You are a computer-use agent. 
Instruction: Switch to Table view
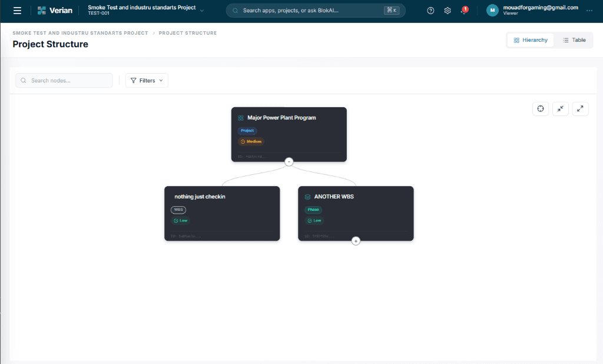[x=574, y=40]
